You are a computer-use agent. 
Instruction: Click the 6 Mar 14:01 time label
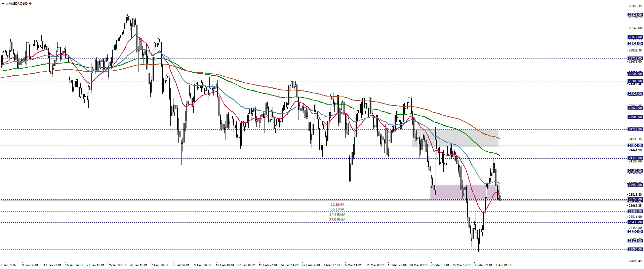tap(353, 265)
